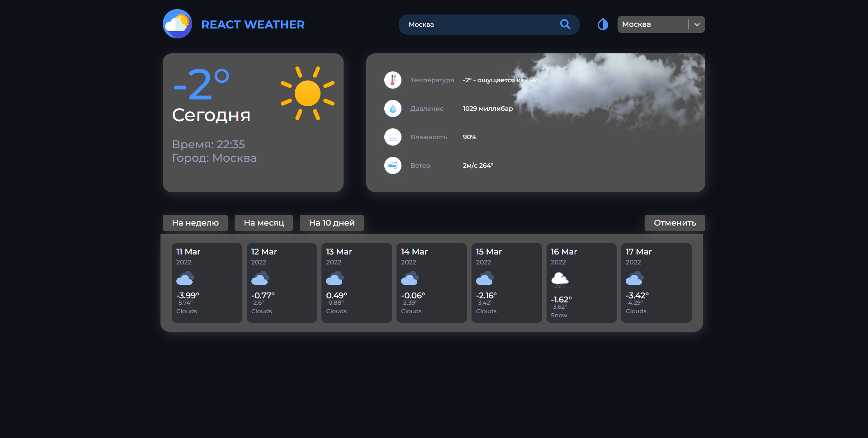Click the 17 Mar date heading

point(639,252)
